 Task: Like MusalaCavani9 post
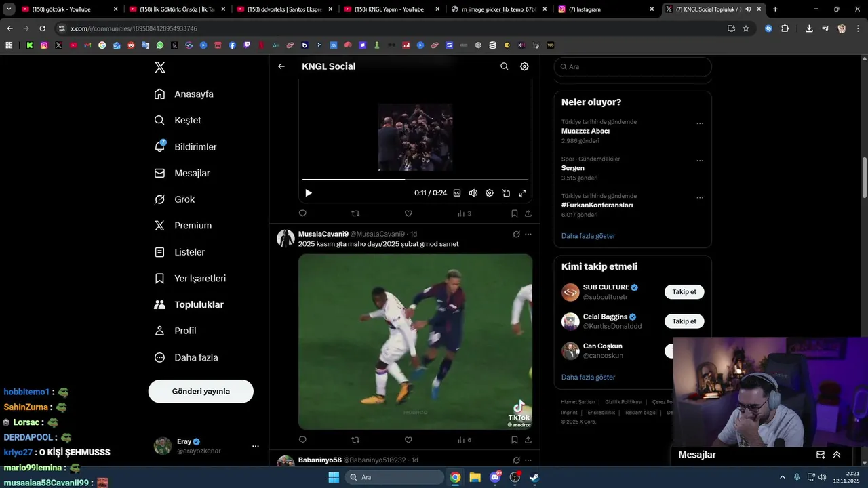[408, 440]
